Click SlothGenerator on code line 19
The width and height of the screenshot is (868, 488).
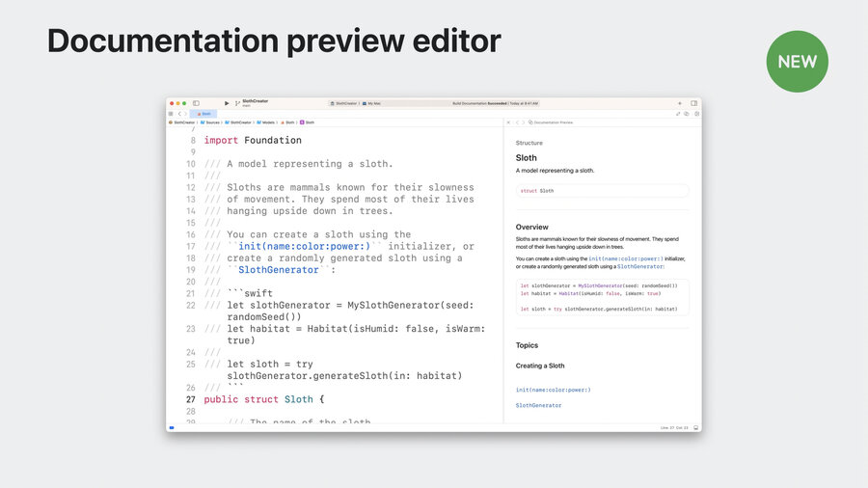[279, 270]
